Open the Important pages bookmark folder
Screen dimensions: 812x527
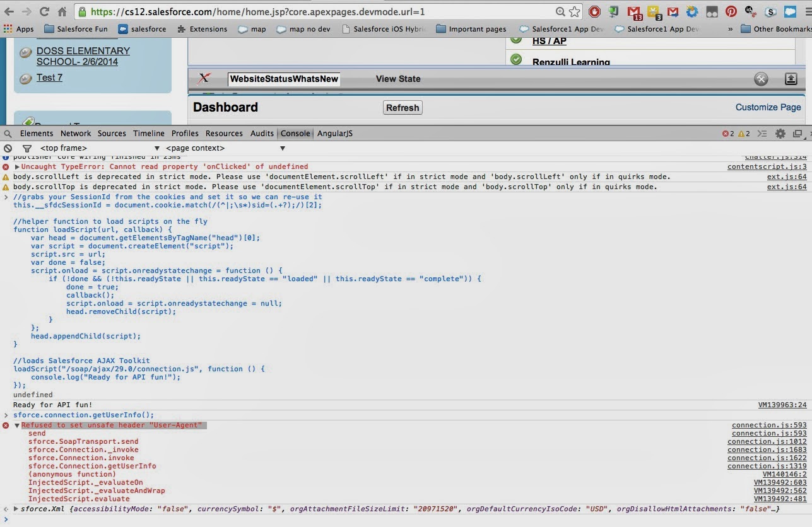pyautogui.click(x=471, y=29)
